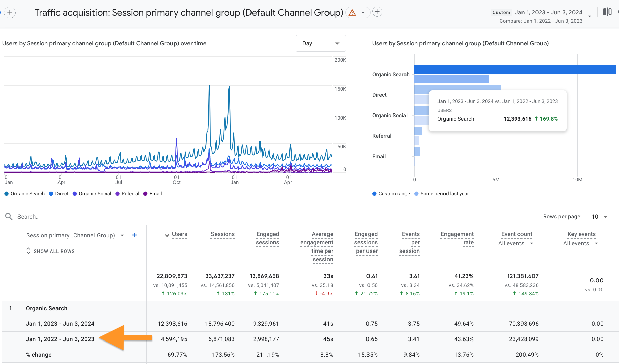
Task: Toggle Referral series in line chart legend
Action: point(127,194)
